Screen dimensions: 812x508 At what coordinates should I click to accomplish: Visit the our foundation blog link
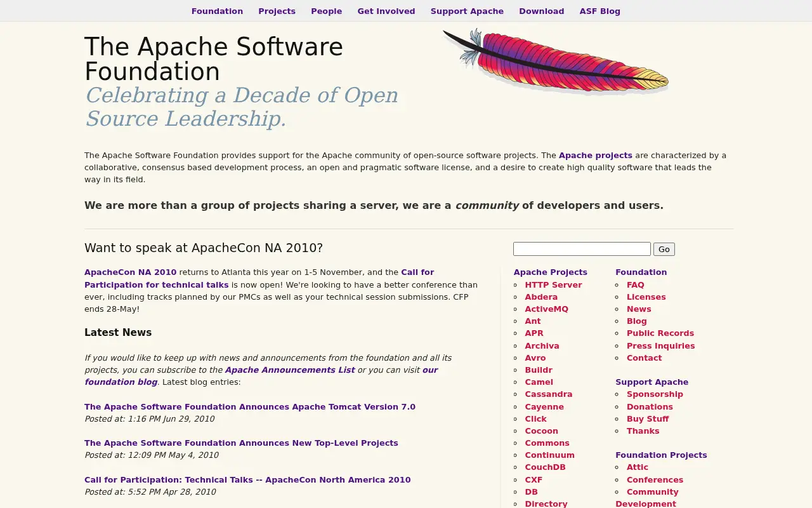click(x=261, y=376)
